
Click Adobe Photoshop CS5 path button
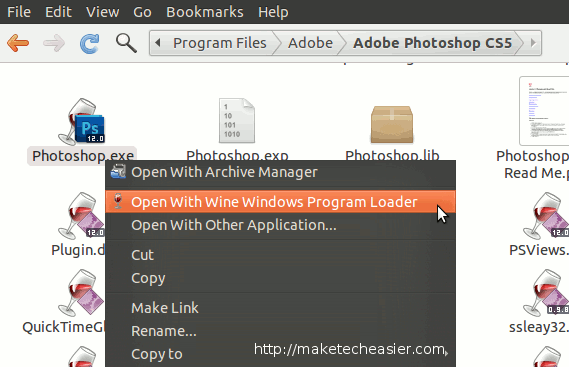coord(433,43)
